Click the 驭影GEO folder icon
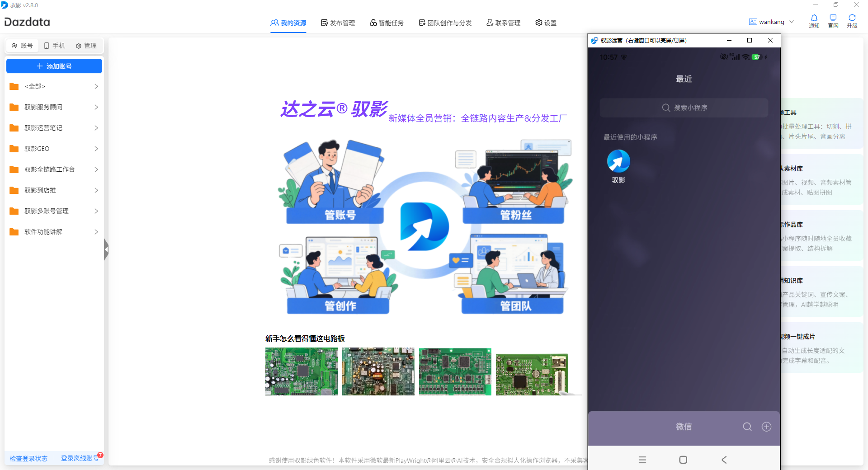 14,149
